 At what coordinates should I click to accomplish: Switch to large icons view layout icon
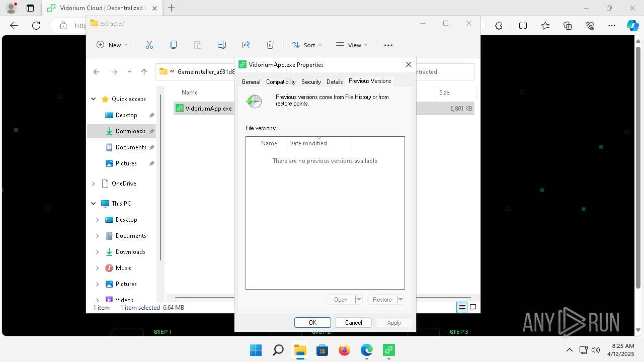tap(473, 307)
